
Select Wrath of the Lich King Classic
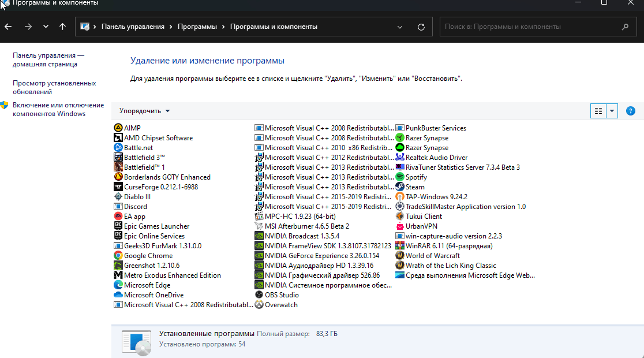[445, 266]
